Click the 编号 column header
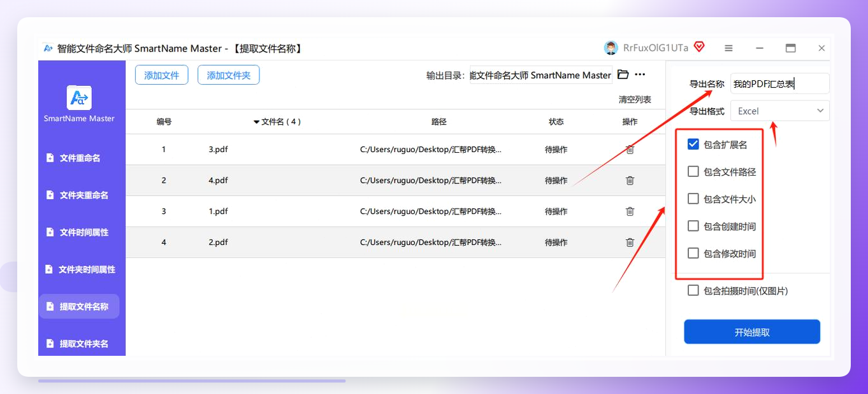 pyautogui.click(x=164, y=122)
